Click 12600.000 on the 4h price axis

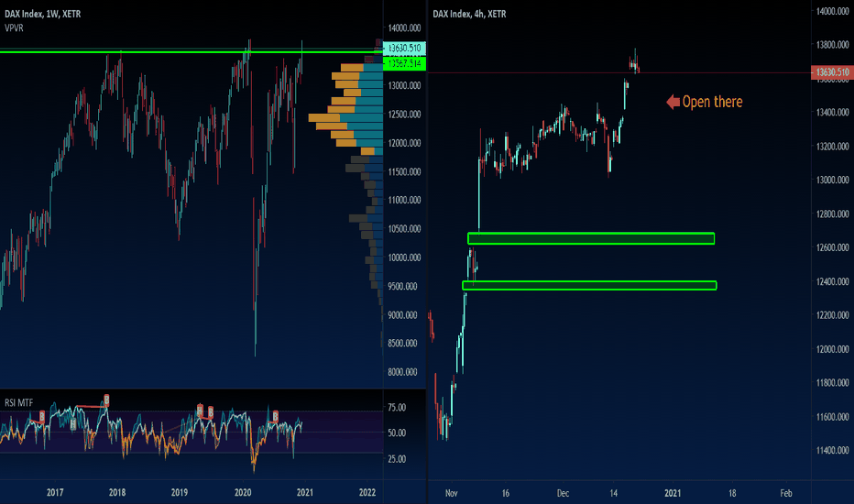[832, 247]
